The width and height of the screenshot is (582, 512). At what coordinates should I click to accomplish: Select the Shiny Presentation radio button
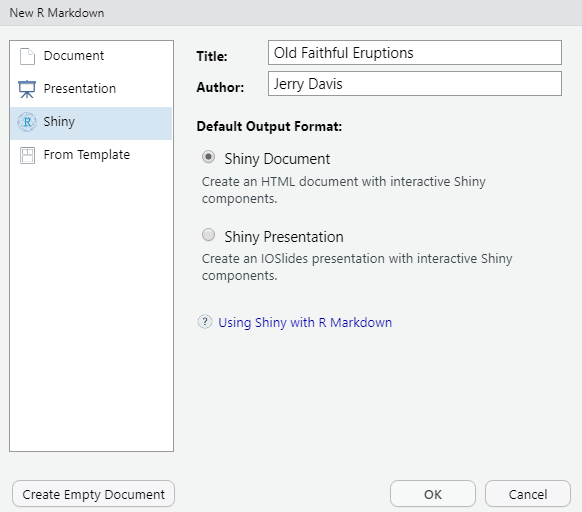click(208, 235)
